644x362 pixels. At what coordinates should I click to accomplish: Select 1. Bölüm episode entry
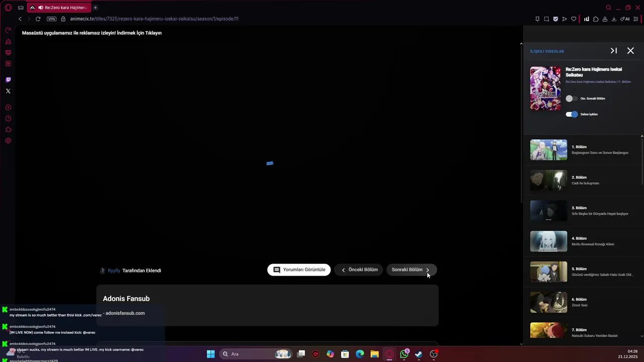pyautogui.click(x=583, y=150)
